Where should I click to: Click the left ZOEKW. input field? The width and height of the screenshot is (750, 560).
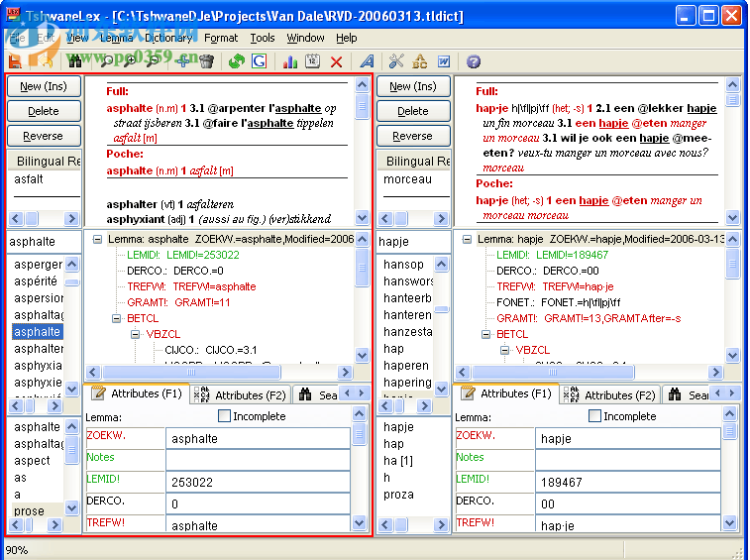pos(256,438)
